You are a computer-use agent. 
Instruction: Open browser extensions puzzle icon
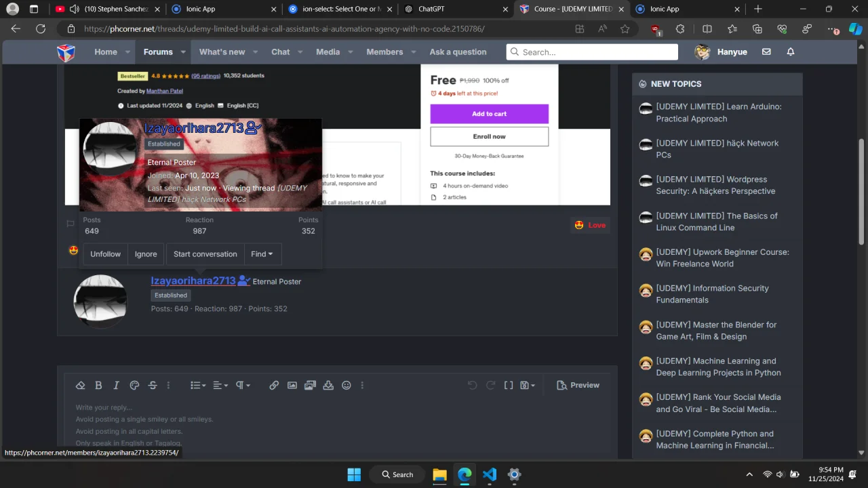[x=680, y=29]
